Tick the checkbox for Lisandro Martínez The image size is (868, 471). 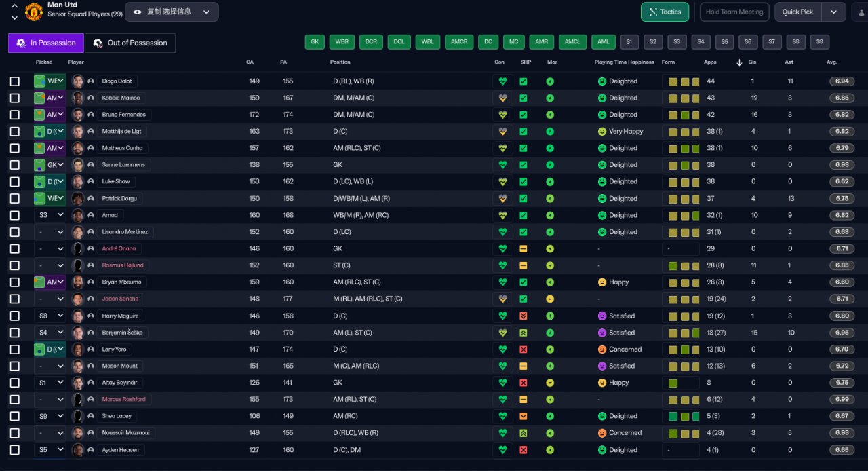click(x=15, y=232)
